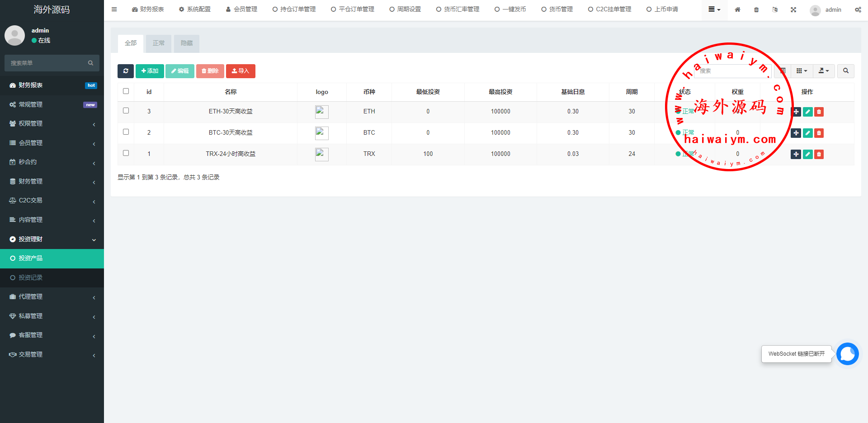The image size is (868, 423).
Task: Toggle fullscreen mode icon in header
Action: 793,9
